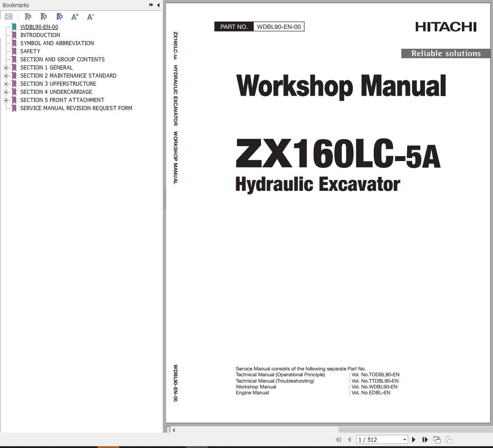Click the ZX160LC-5A model title
The height and width of the screenshot is (448, 493).
tap(338, 154)
